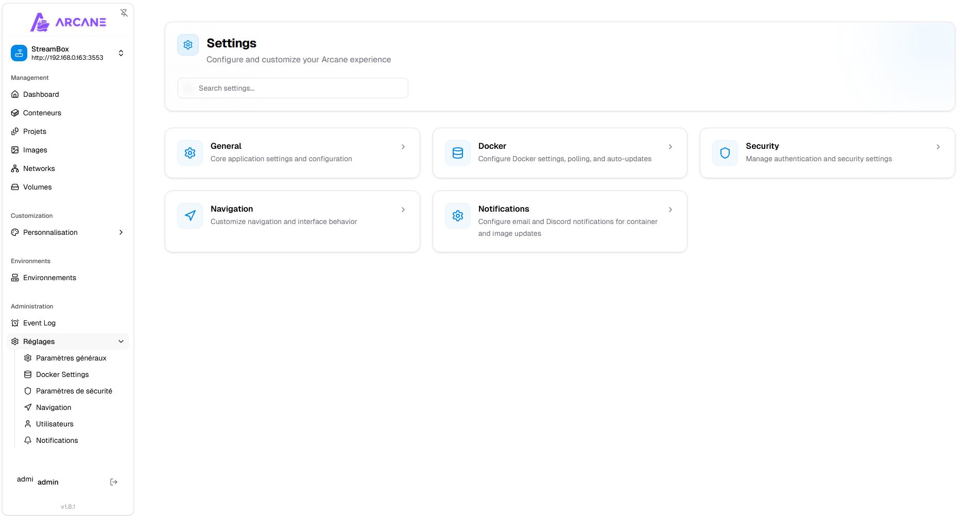
Task: Go to Conteneurs in sidebar
Action: 42,113
